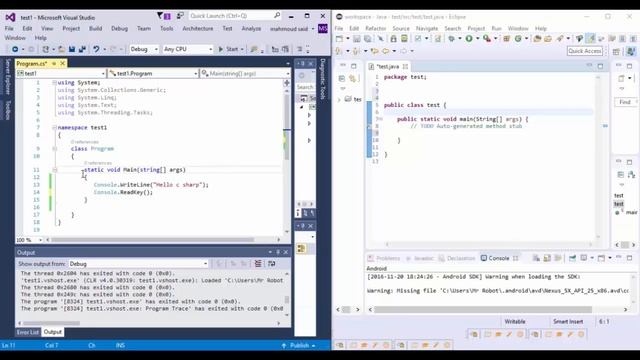This screenshot has width=640, height=360.
Task: Click the Quick Access field in Eclipse
Action: tap(585, 51)
